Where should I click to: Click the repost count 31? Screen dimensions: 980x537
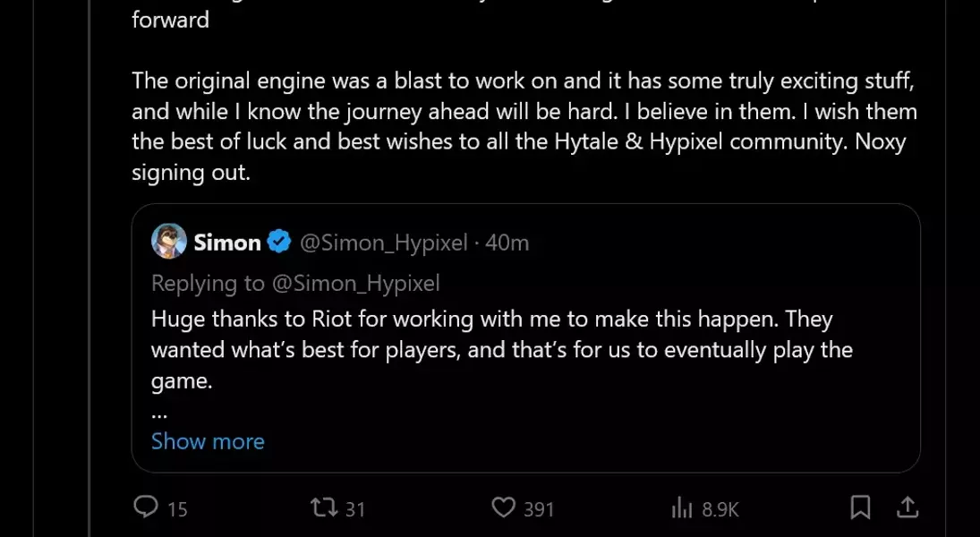(x=355, y=509)
